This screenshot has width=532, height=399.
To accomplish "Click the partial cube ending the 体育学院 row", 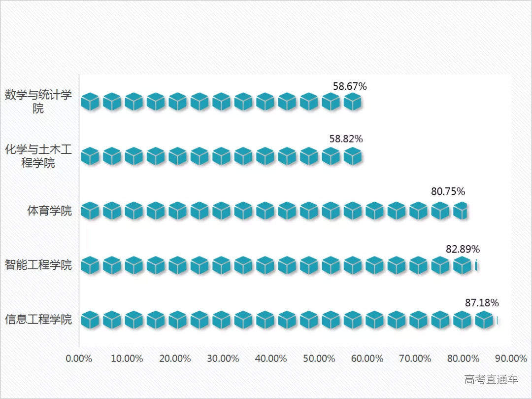I will pos(460,211).
